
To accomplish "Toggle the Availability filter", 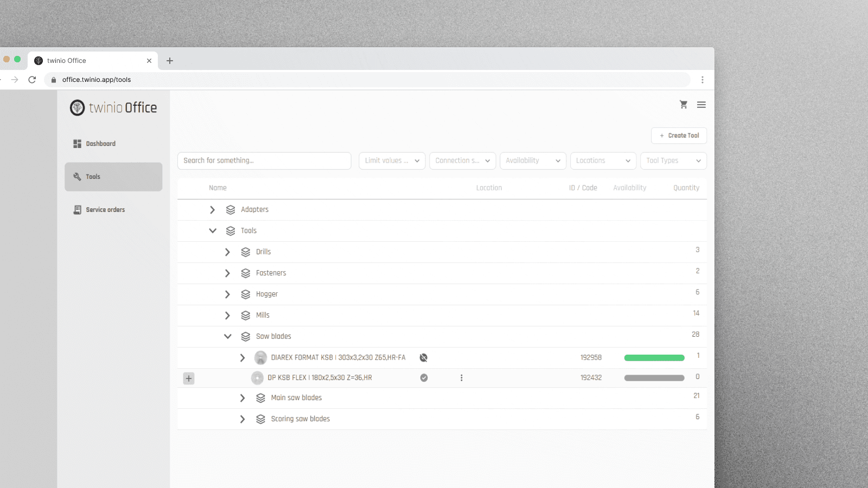I will click(532, 160).
